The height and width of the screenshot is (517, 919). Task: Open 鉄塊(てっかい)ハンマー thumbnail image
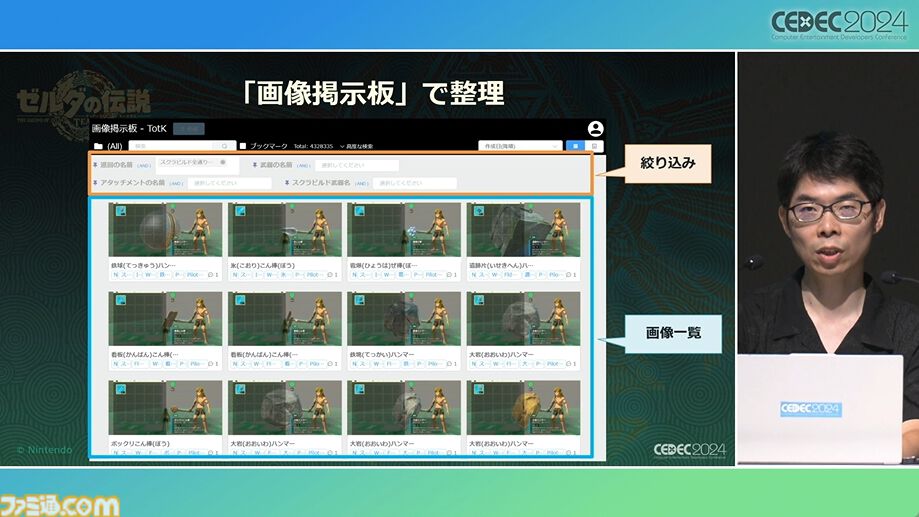404,318
